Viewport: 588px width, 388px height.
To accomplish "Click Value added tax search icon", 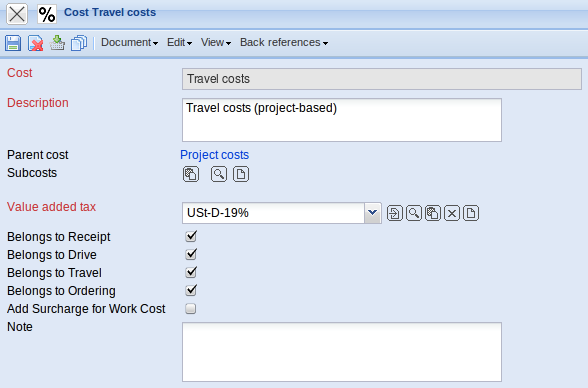I will coord(414,213).
